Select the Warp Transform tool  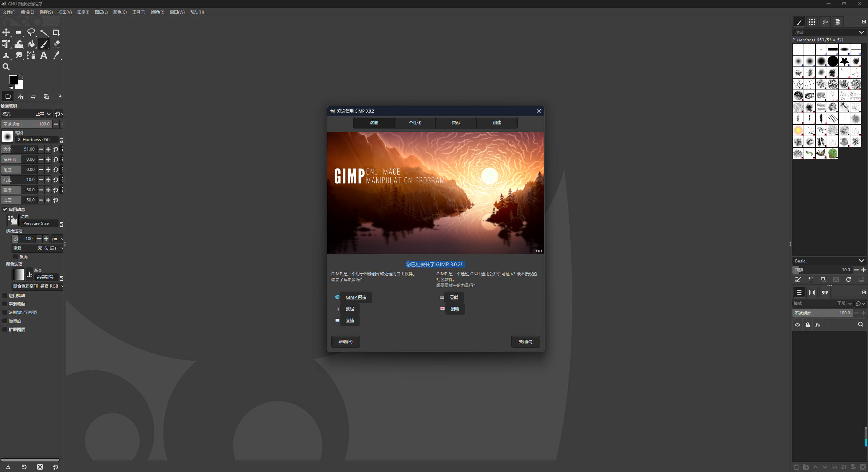coord(19,44)
